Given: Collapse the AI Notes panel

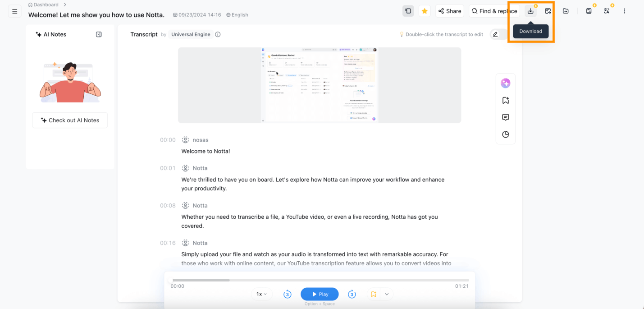Looking at the screenshot, I should (99, 34).
